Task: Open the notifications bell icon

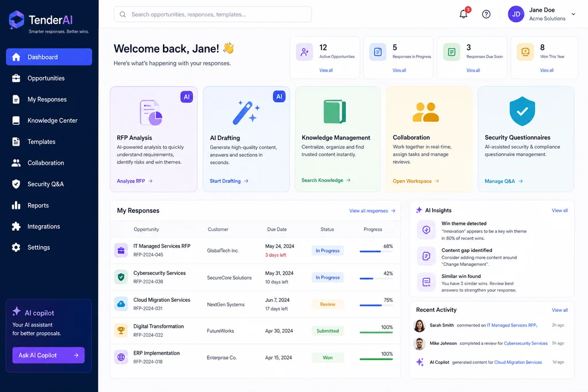Action: (x=463, y=14)
